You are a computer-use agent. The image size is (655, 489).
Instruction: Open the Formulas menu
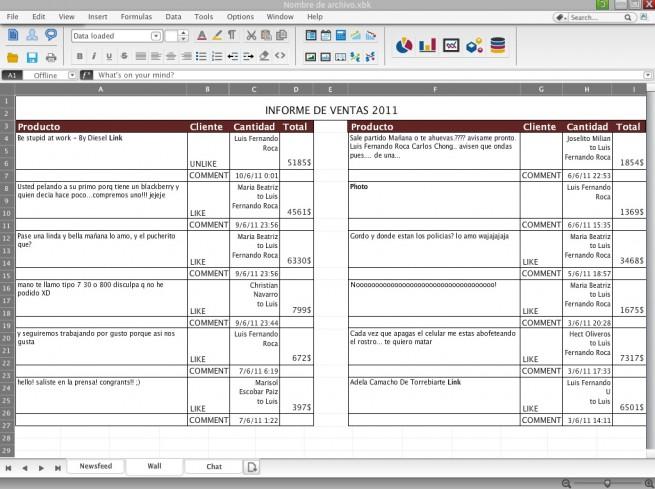[136, 17]
